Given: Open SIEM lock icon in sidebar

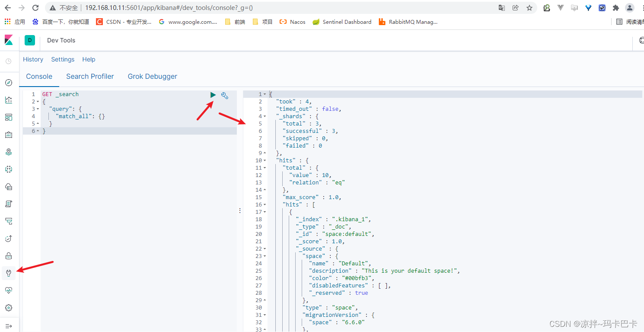Looking at the screenshot, I should click(x=9, y=256).
